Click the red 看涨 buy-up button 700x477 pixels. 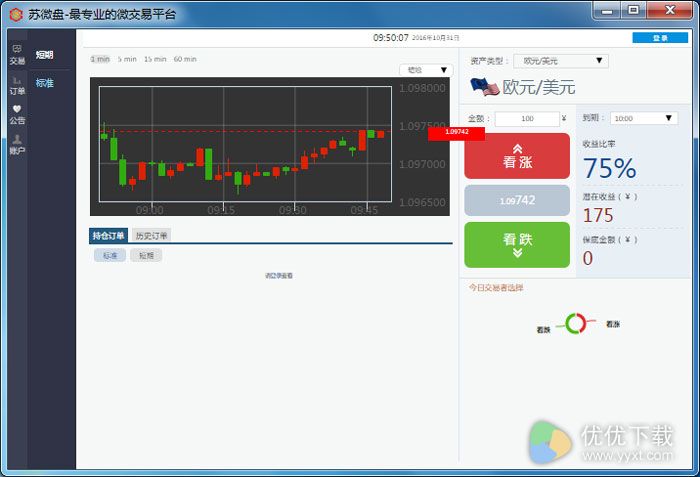pos(517,156)
